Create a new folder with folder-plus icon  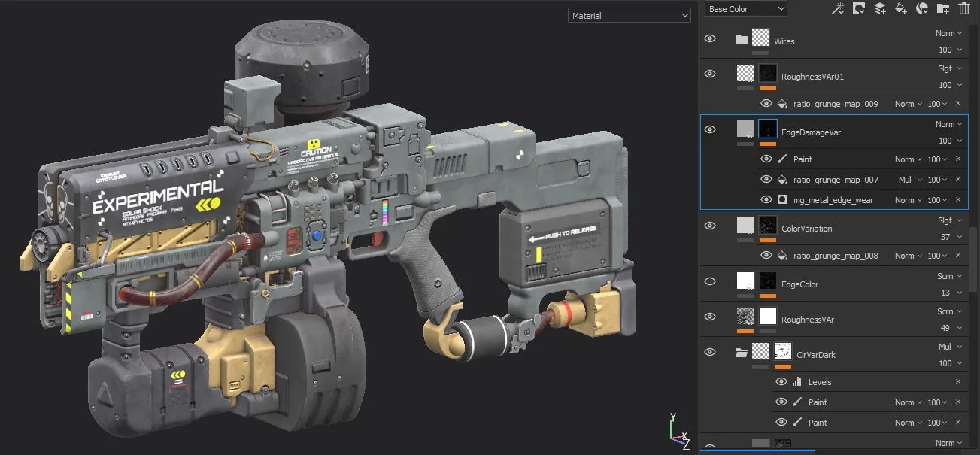tap(943, 9)
